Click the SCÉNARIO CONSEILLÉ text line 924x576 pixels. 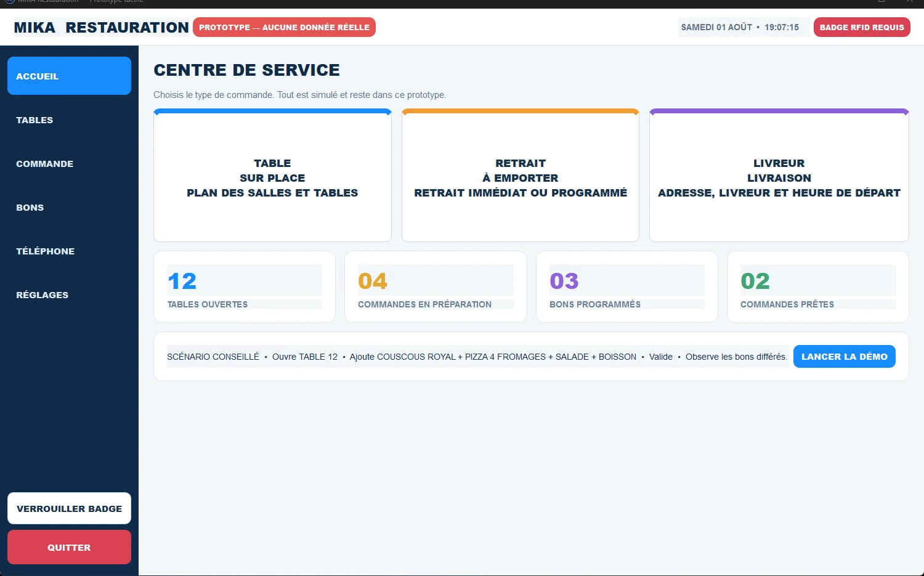point(477,357)
